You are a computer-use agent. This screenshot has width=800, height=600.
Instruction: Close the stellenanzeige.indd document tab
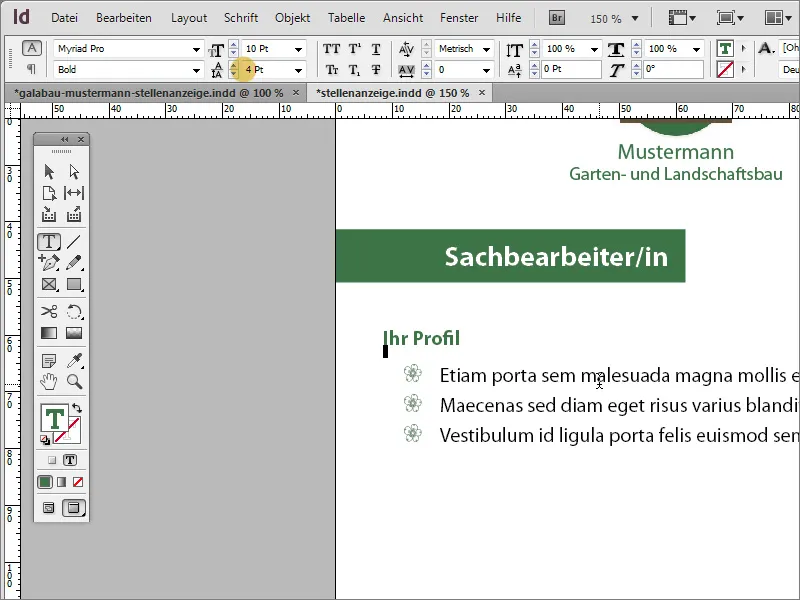482,92
